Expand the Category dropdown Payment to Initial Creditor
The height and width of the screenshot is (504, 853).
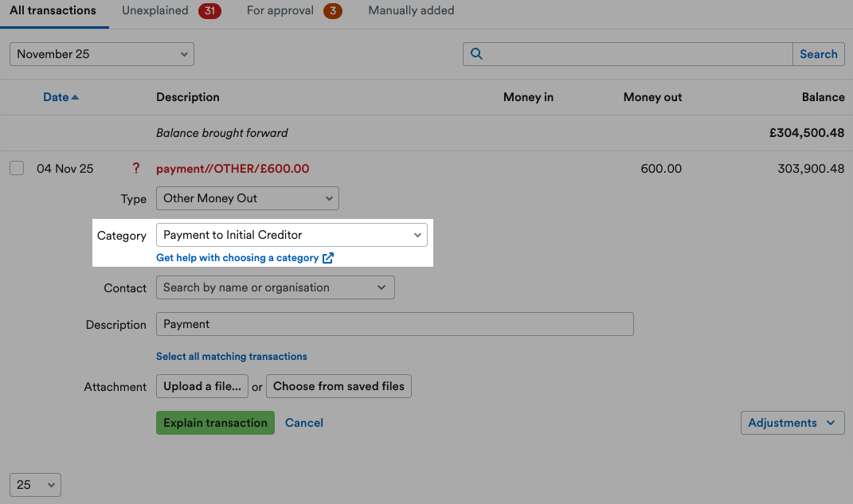(292, 235)
